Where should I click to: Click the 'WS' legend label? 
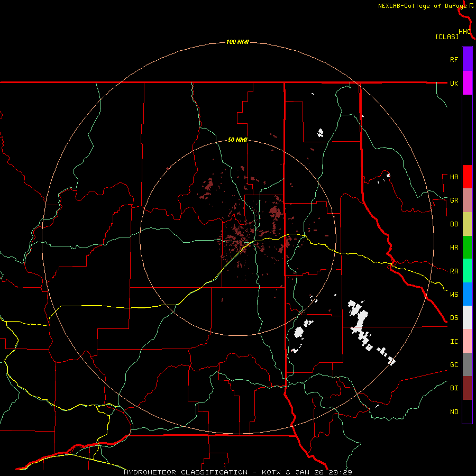pyautogui.click(x=454, y=295)
